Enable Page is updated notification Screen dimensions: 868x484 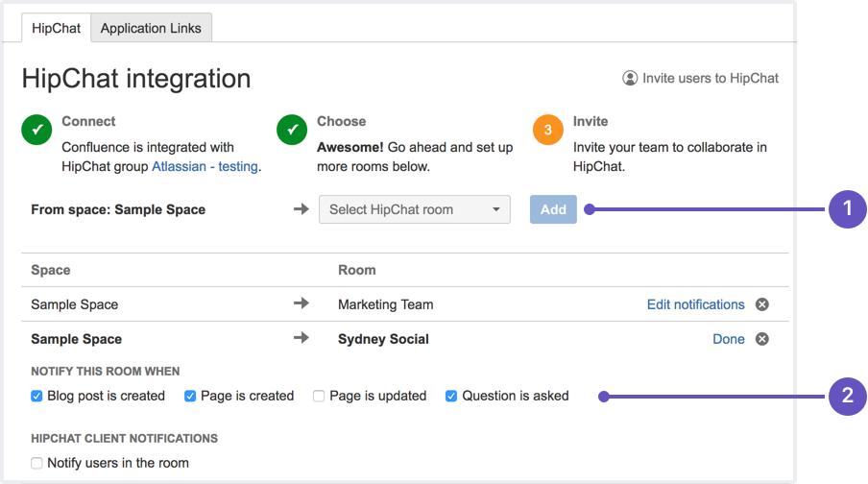[319, 396]
